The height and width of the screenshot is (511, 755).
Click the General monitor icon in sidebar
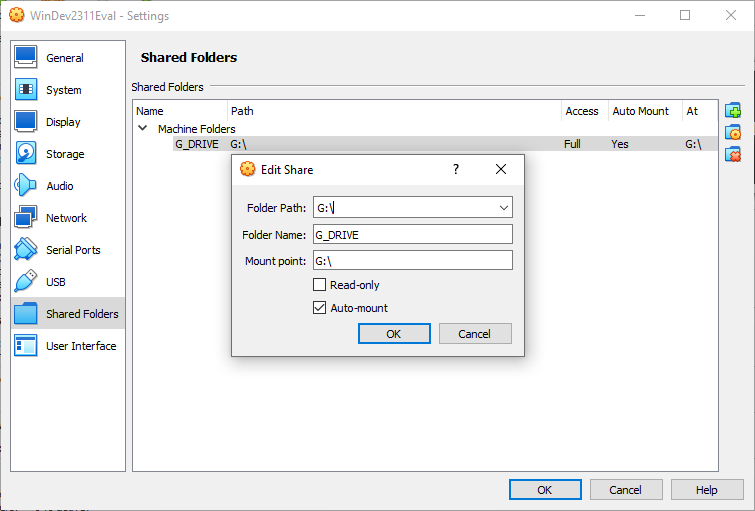pos(26,57)
